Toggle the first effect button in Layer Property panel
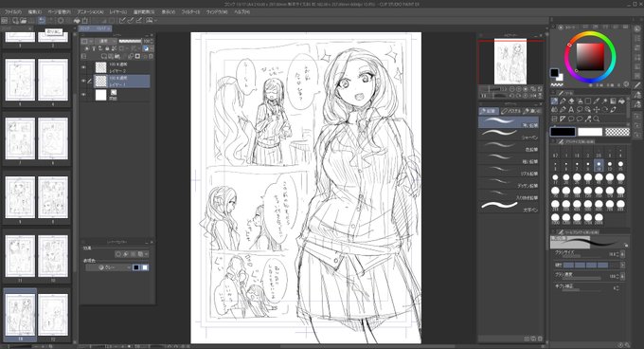 [118, 254]
